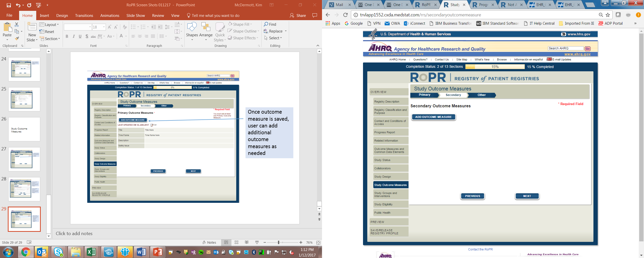Open the Select dropdown
This screenshot has width=644, height=258.
pyautogui.click(x=273, y=38)
